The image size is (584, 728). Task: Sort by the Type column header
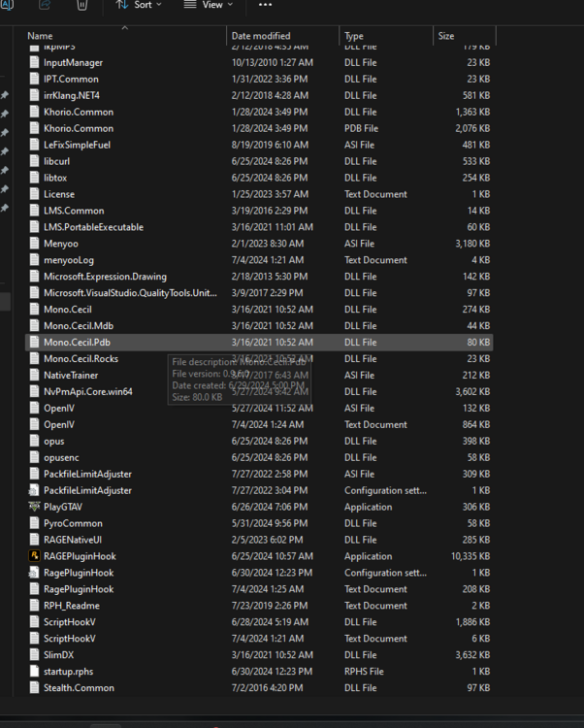(x=354, y=36)
